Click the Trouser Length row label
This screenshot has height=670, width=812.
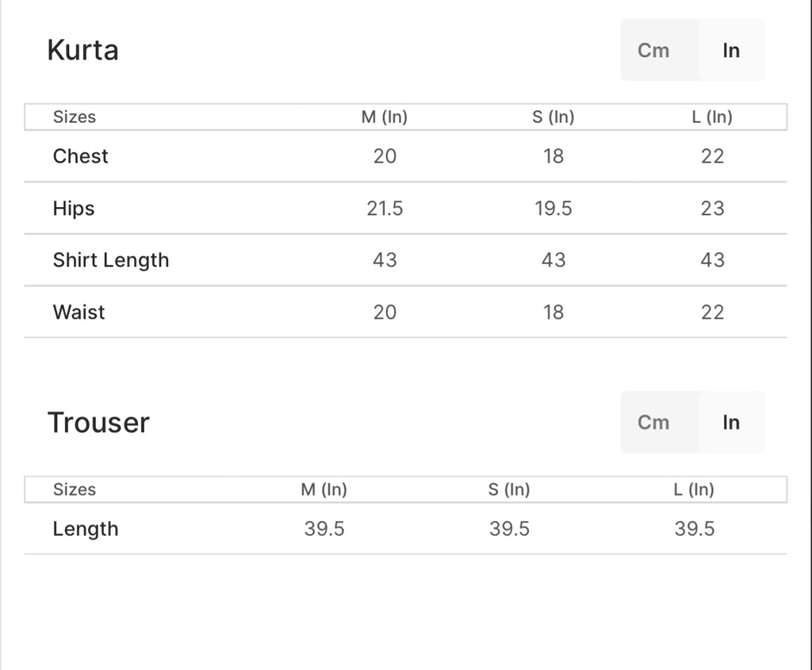(x=86, y=529)
